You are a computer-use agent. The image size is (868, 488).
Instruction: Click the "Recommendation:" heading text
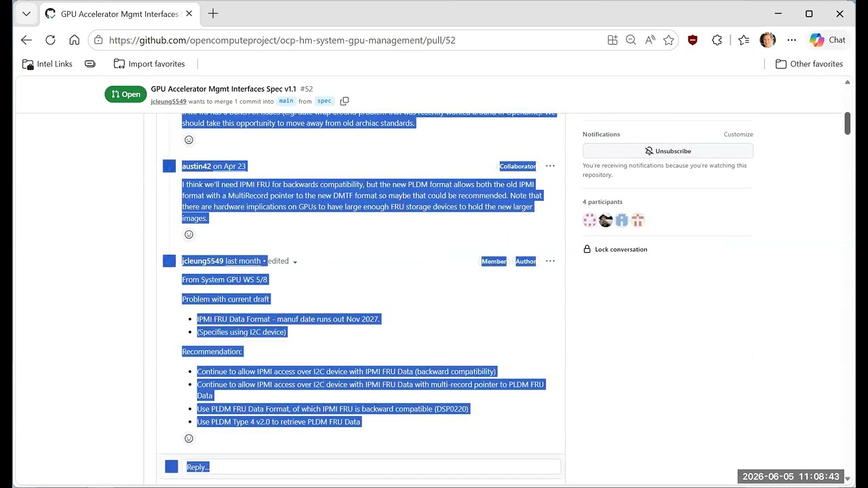click(212, 351)
